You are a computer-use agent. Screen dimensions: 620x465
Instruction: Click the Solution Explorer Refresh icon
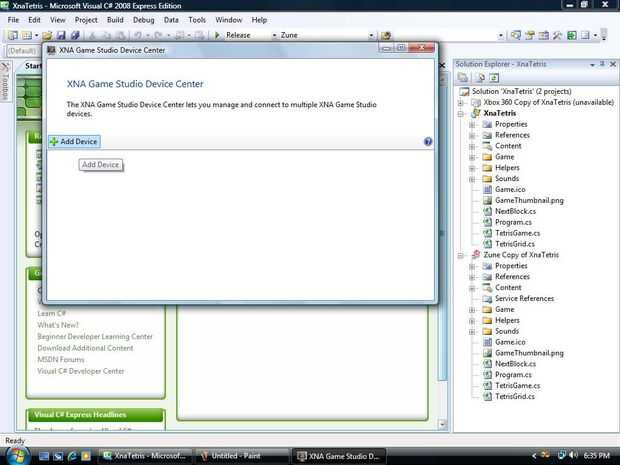(494, 78)
